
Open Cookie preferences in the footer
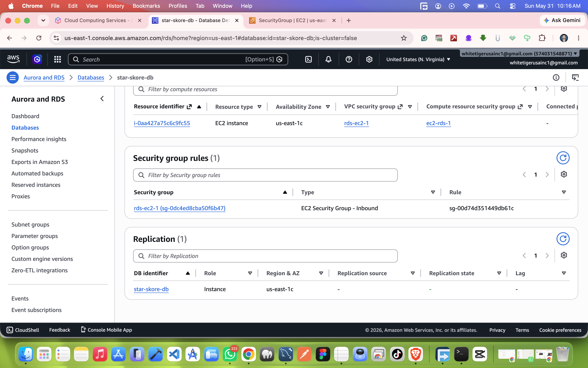pos(560,330)
